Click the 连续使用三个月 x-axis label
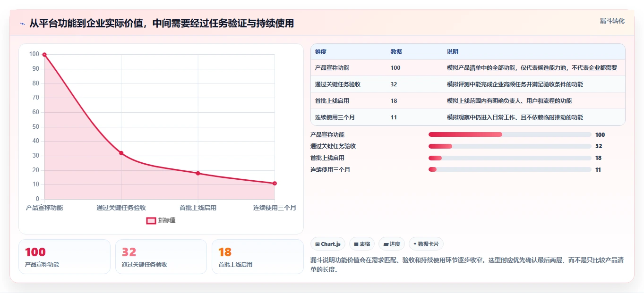 pos(275,208)
